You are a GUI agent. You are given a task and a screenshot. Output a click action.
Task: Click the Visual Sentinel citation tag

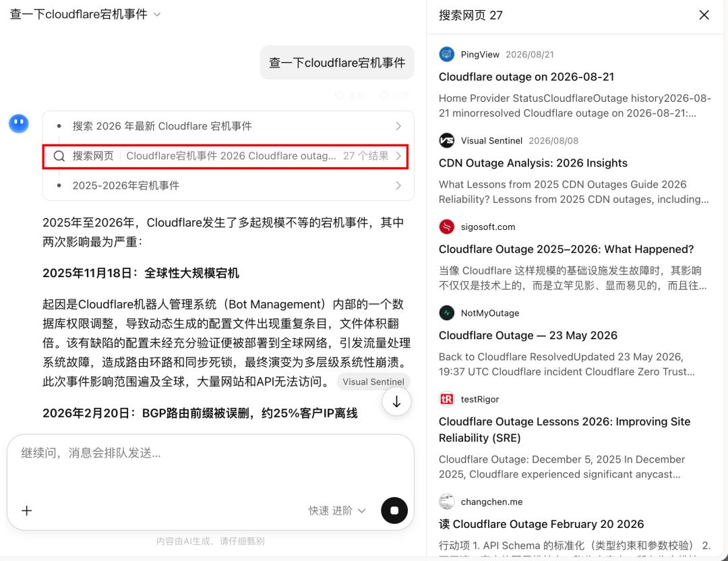pos(373,382)
